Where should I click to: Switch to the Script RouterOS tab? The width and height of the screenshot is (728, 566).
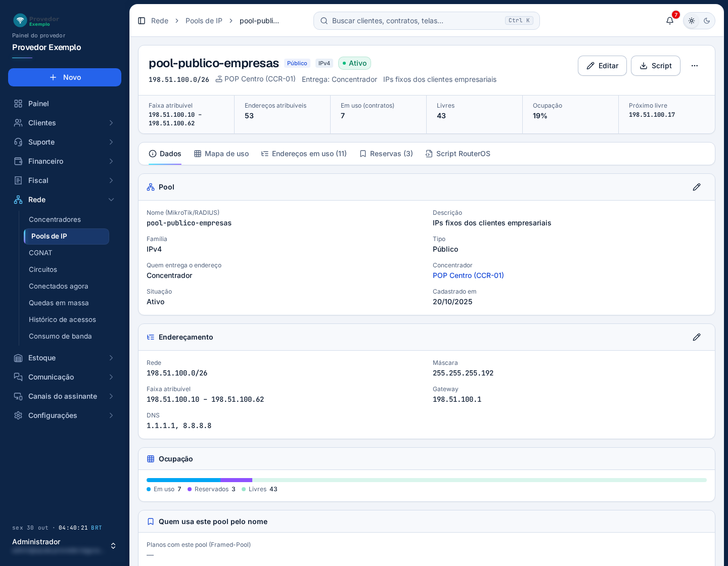tap(458, 154)
